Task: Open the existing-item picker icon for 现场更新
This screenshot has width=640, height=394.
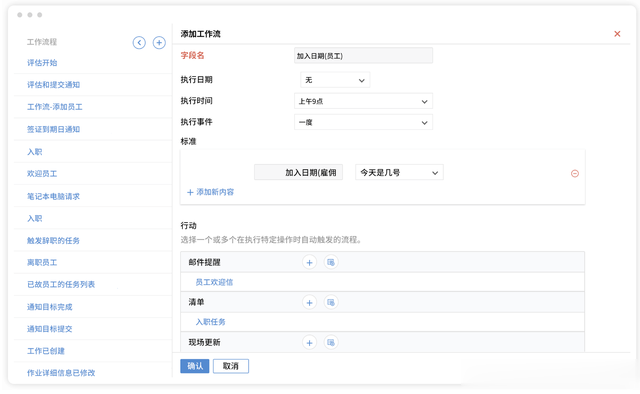Action: 331,343
